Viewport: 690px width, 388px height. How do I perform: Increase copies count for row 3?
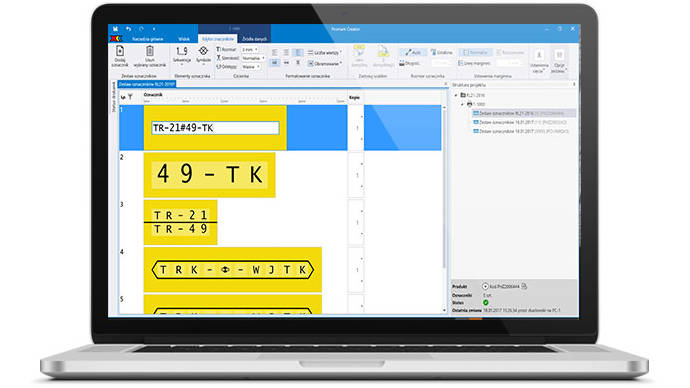[362, 211]
